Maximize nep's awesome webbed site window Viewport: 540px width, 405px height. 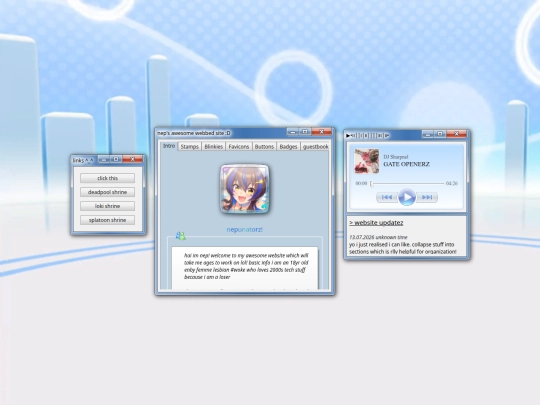point(305,132)
